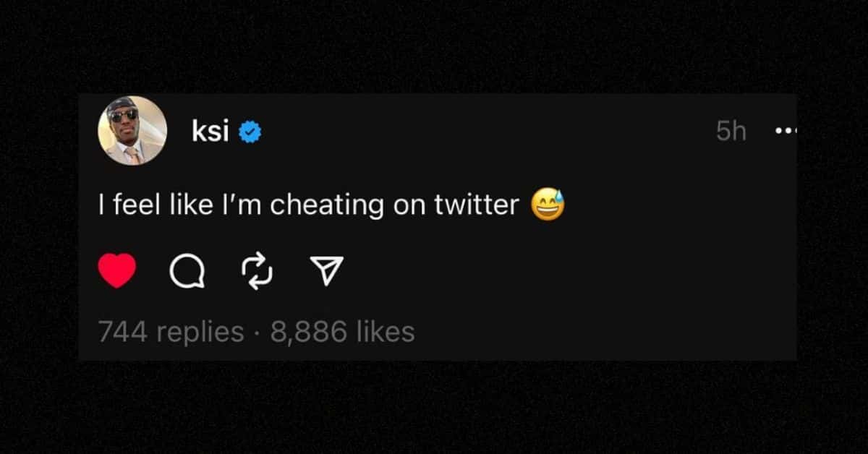
Task: Open the three-dot more options menu
Action: [785, 132]
